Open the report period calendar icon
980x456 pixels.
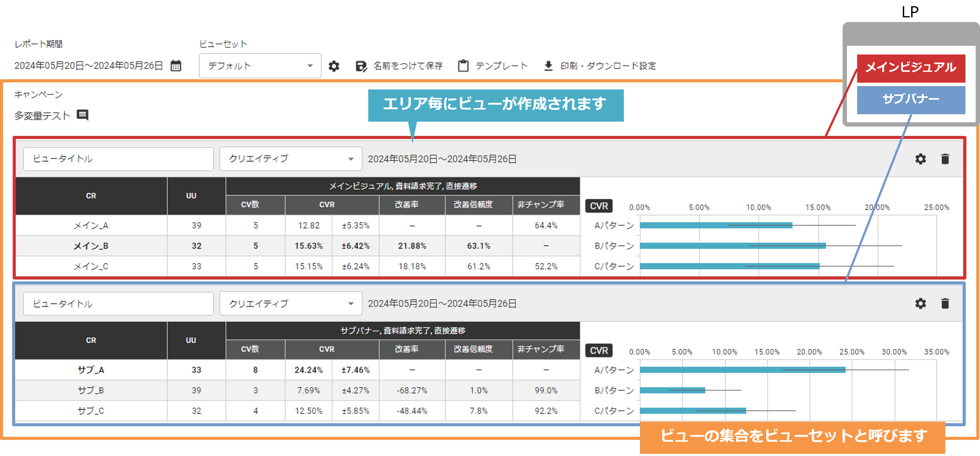coord(176,66)
